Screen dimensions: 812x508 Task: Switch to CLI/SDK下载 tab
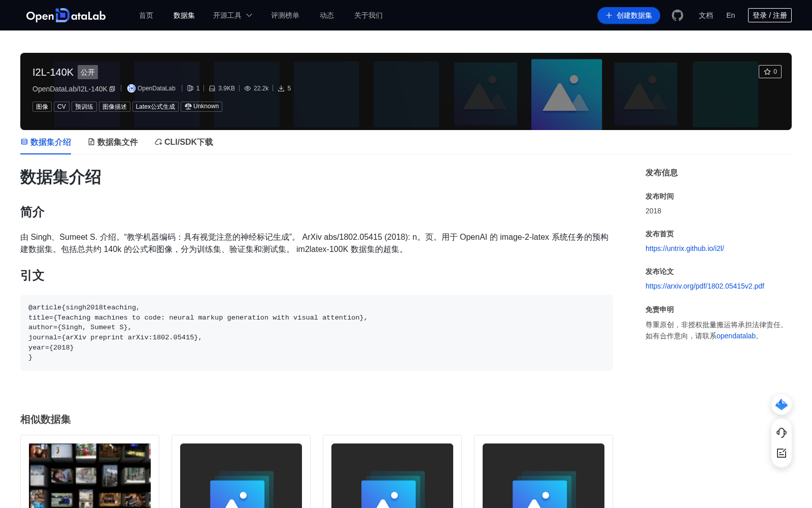pos(184,142)
